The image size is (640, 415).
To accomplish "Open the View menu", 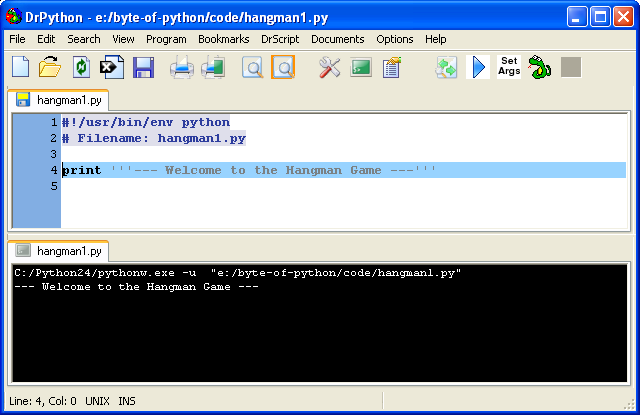I will pyautogui.click(x=123, y=39).
